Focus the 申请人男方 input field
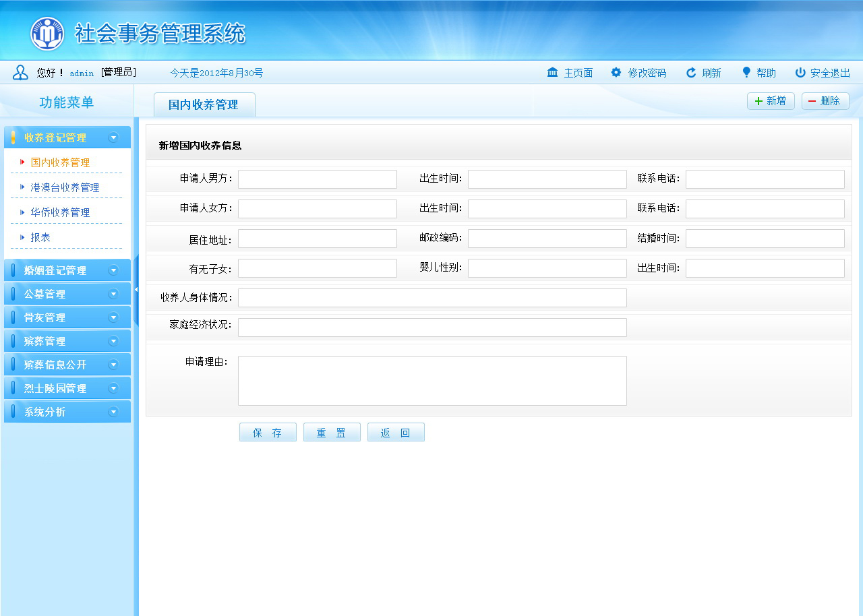This screenshot has width=863, height=616. pyautogui.click(x=318, y=179)
